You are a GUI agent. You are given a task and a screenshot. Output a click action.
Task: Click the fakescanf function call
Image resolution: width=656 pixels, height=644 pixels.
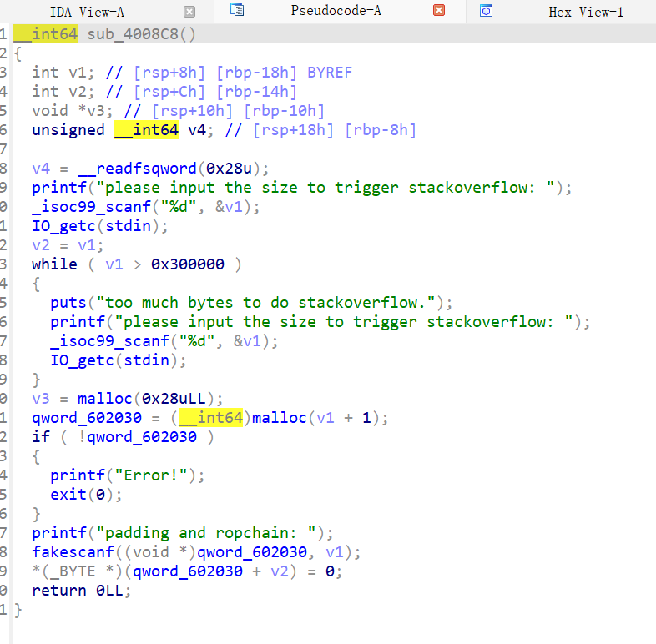(x=68, y=551)
